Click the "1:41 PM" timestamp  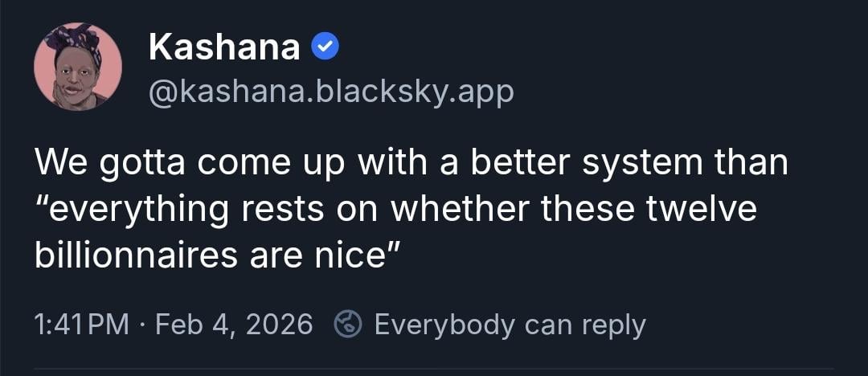click(82, 325)
